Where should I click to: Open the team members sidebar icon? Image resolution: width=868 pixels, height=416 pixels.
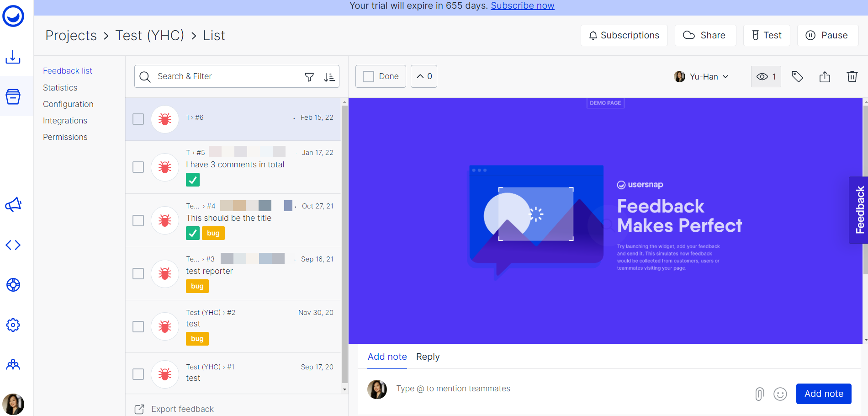[13, 364]
